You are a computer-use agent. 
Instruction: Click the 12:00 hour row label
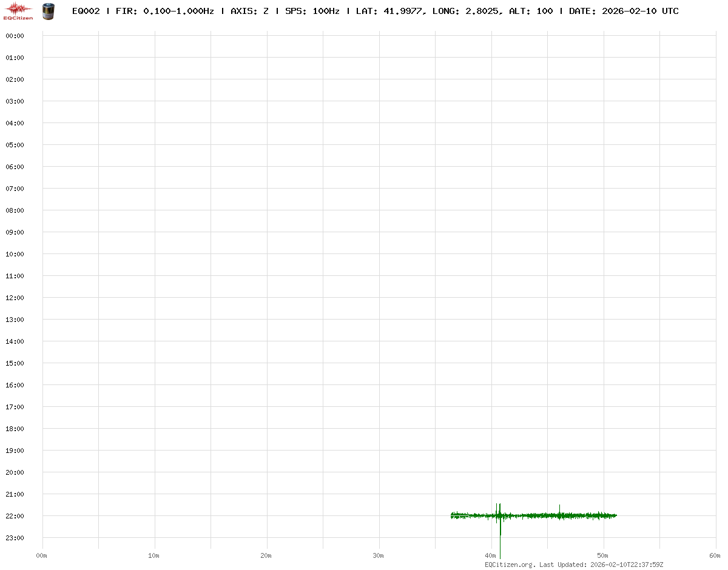[x=15, y=298]
